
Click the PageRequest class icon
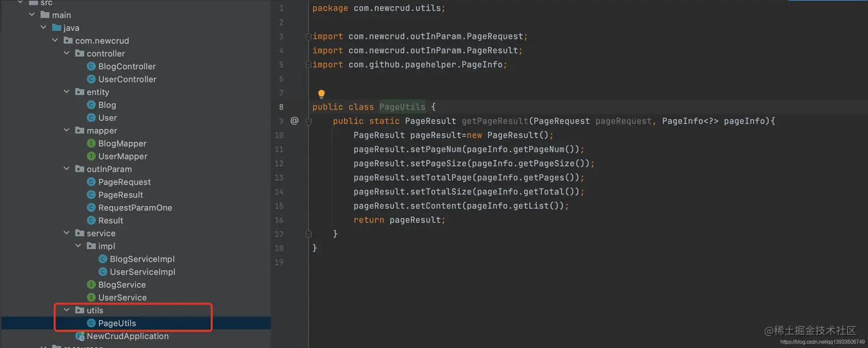point(91,182)
